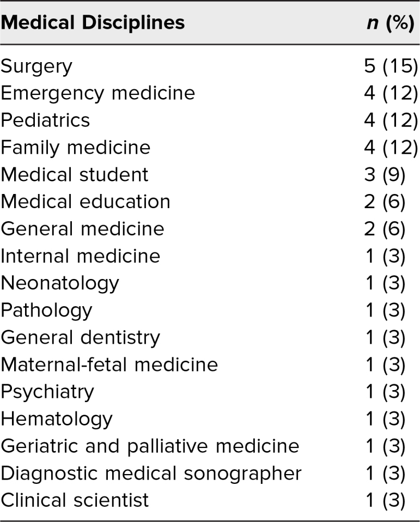Click the Family medicine row label
Screen dimensions: 420x522
76,148
